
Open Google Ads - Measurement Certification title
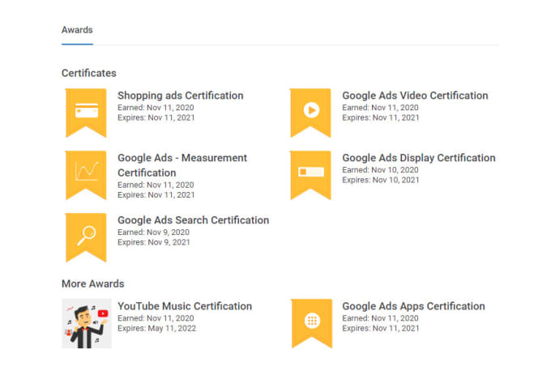(182, 165)
